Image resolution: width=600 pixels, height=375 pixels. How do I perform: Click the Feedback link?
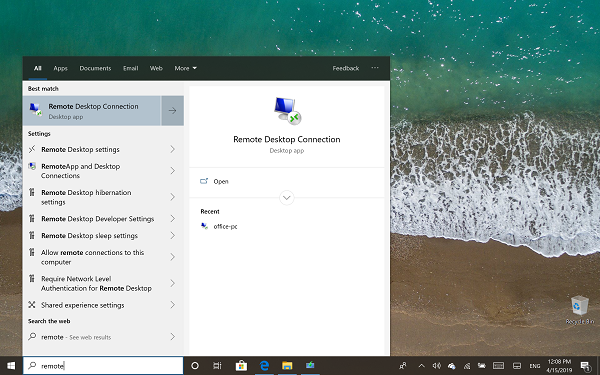(x=346, y=68)
